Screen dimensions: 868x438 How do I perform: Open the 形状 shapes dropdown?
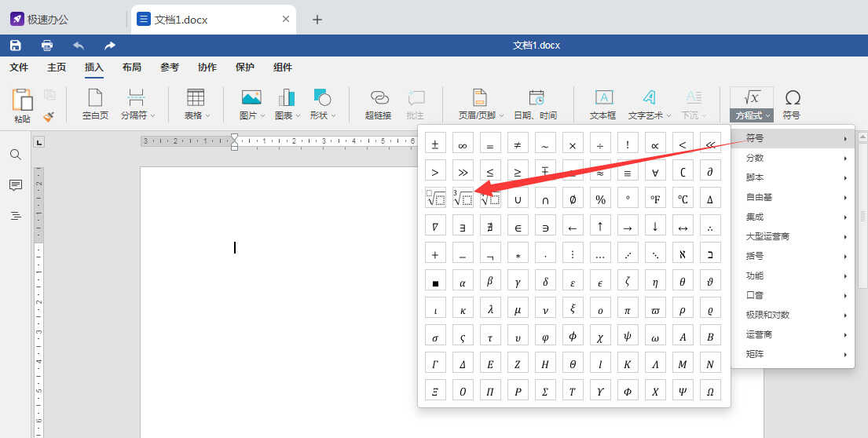tap(322, 104)
